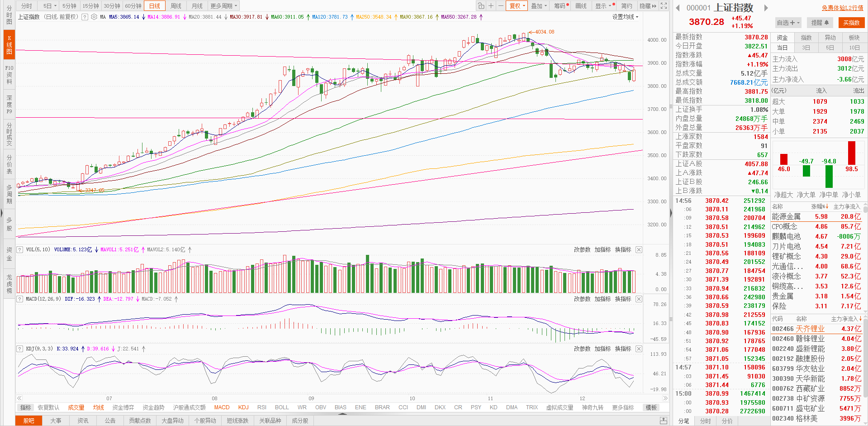This screenshot has width=868, height=426.
Task: Click help icon of VOL indicator panel
Action: 20,249
